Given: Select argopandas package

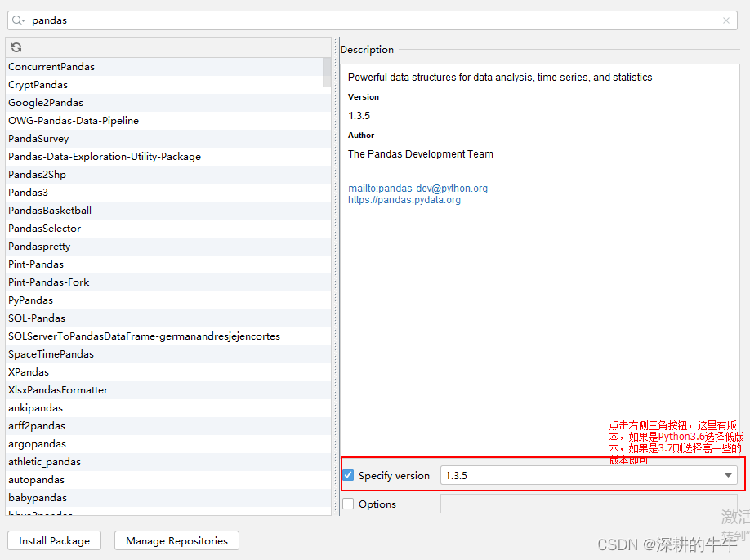Looking at the screenshot, I should click(168, 444).
